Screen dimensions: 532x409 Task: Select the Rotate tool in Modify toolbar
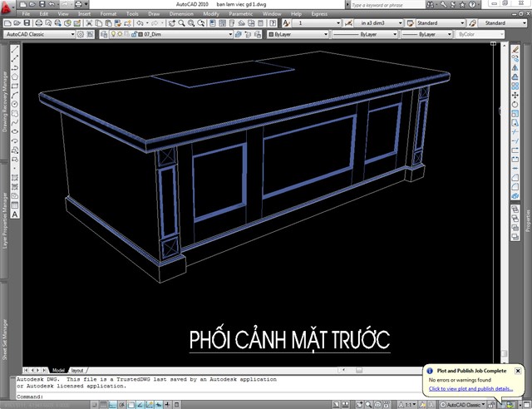point(515,105)
